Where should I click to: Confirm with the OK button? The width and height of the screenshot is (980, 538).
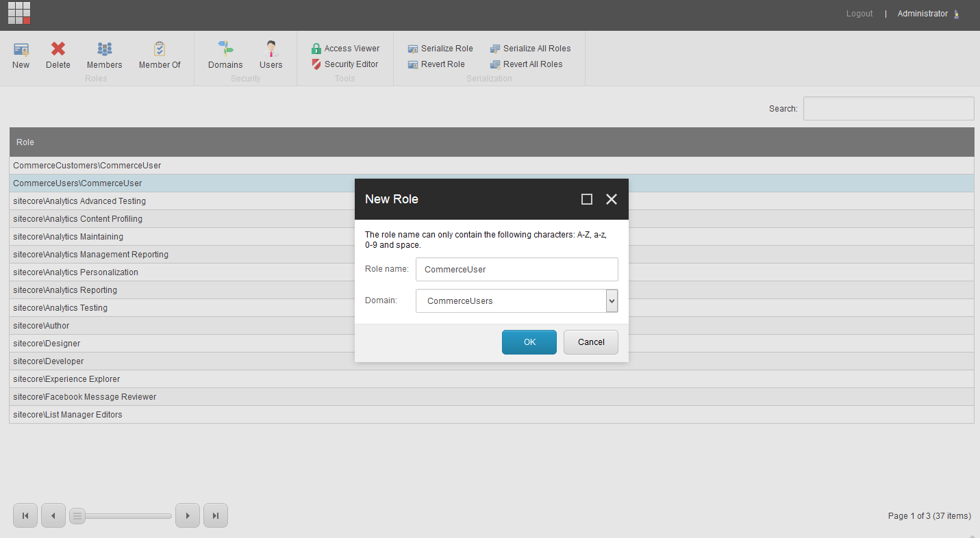[x=529, y=342]
